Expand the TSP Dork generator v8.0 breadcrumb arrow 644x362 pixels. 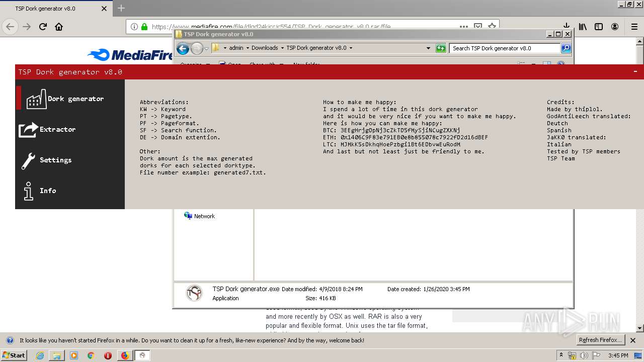tap(351, 48)
